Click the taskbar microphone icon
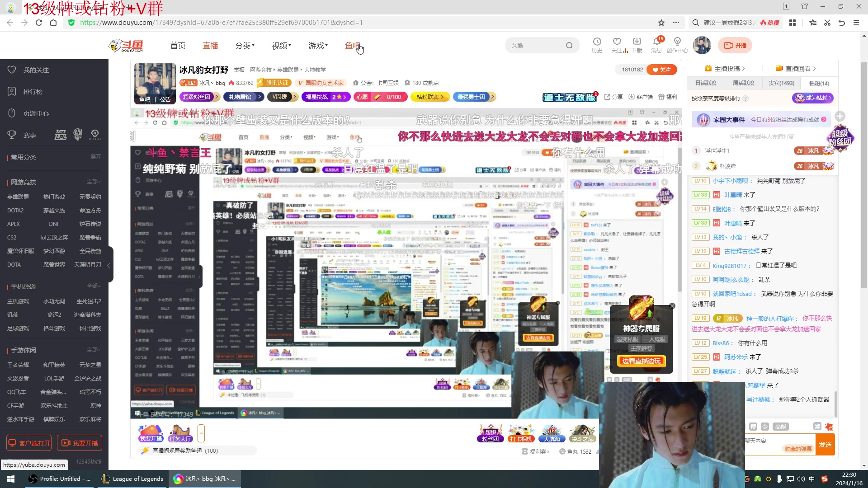The width and height of the screenshot is (868, 488). [779, 479]
